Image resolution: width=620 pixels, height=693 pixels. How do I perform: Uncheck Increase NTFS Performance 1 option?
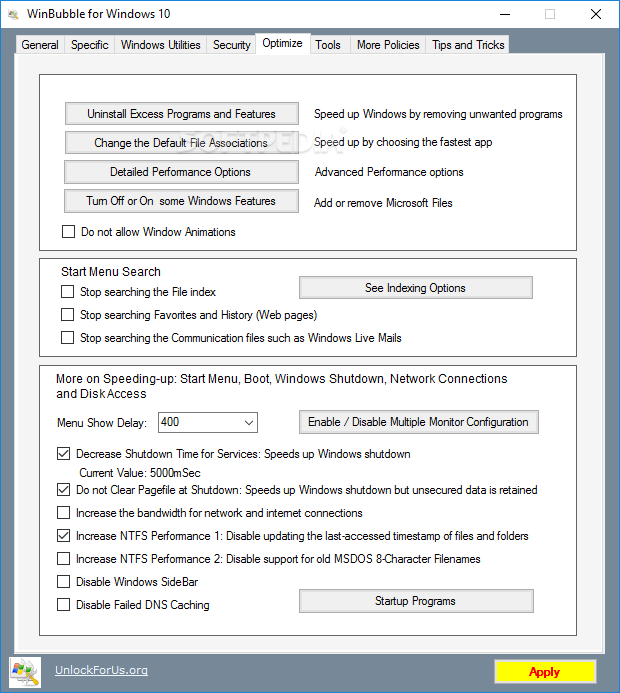click(64, 536)
